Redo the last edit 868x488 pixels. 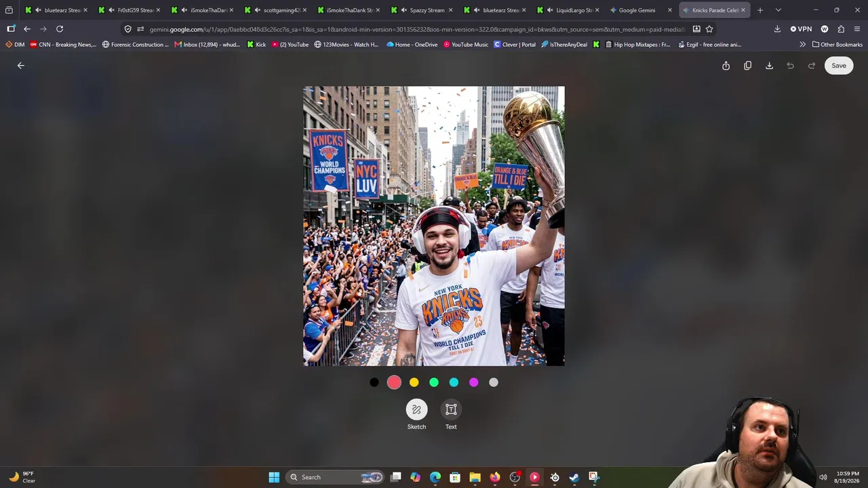tap(812, 66)
